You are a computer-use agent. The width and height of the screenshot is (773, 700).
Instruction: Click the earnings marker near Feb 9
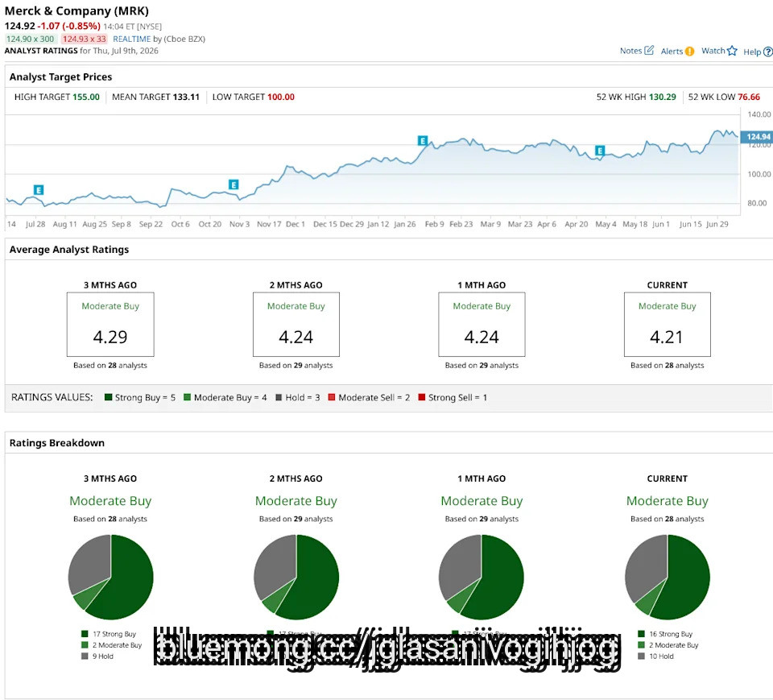coord(423,141)
